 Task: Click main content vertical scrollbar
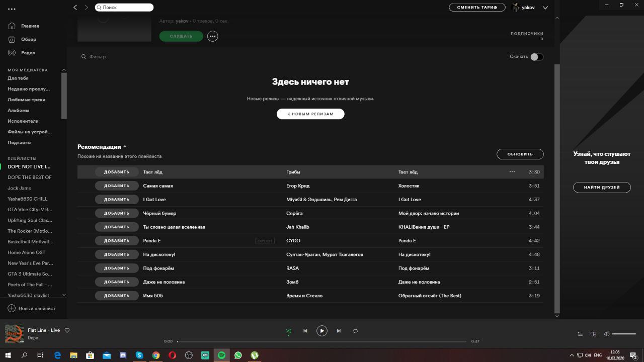[x=557, y=189]
